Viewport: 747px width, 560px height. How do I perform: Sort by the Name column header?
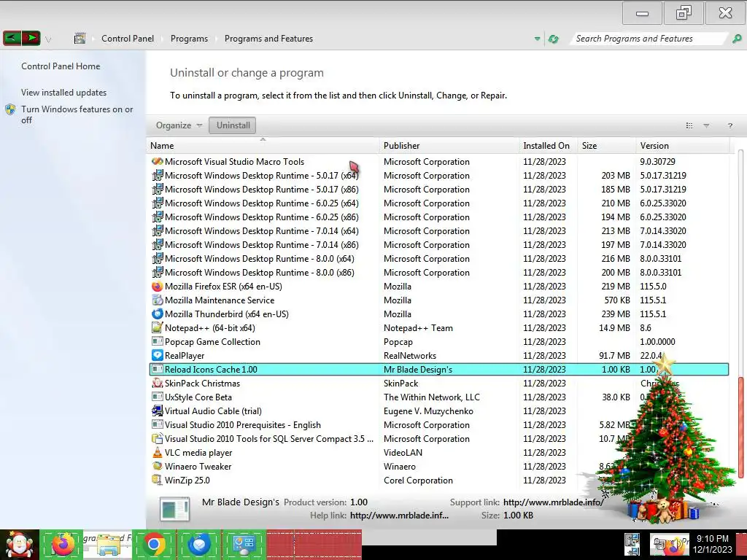[263, 146]
